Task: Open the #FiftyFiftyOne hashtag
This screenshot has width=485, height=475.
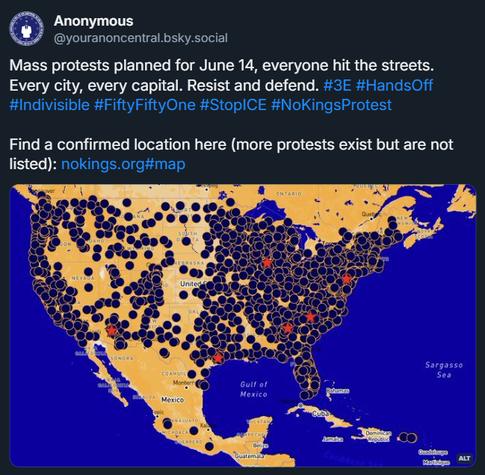Action: click(x=145, y=105)
